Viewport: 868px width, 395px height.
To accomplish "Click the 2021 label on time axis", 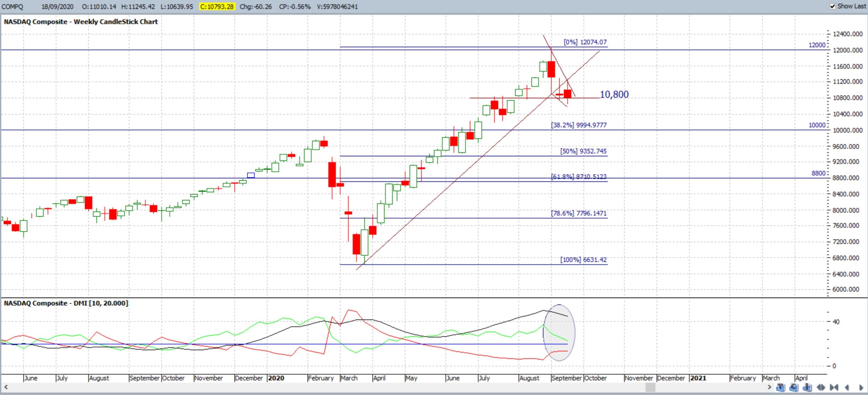I will tap(698, 378).
